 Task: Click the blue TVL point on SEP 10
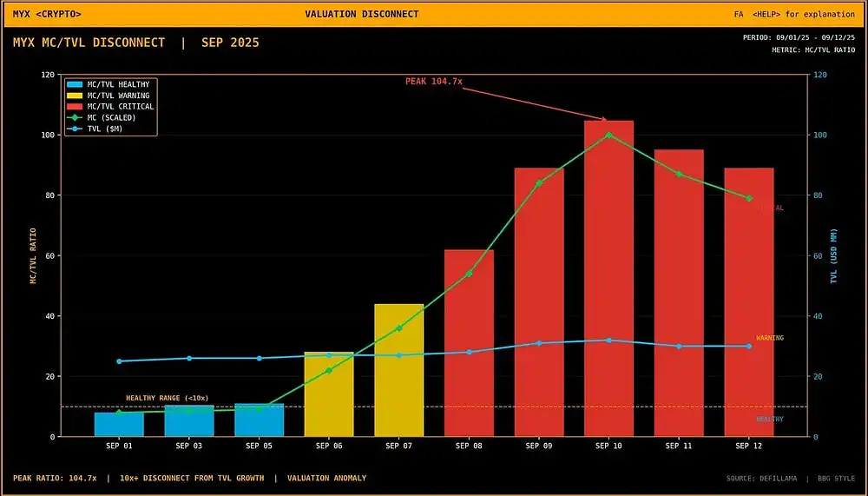tap(609, 341)
